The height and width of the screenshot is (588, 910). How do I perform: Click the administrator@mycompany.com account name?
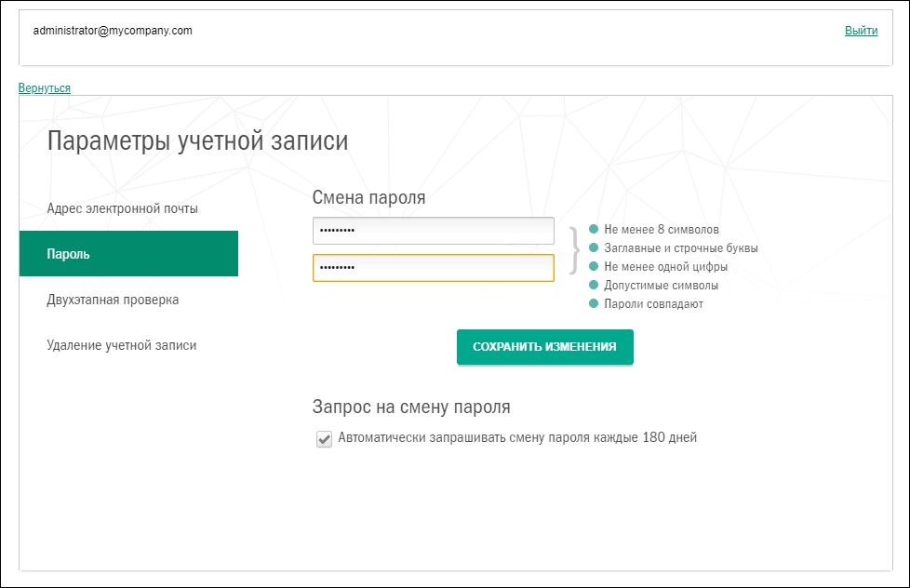tap(112, 31)
